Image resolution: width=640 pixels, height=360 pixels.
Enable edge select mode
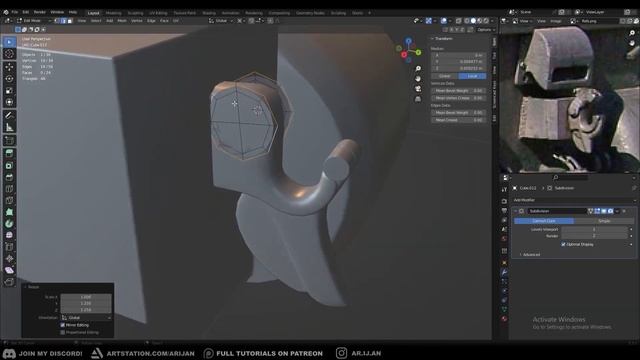(x=63, y=20)
